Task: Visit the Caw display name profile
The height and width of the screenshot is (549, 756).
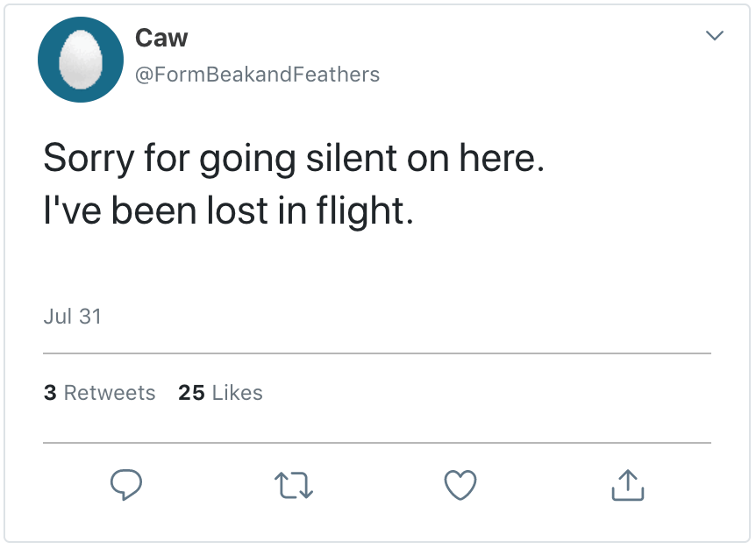Action: (161, 38)
